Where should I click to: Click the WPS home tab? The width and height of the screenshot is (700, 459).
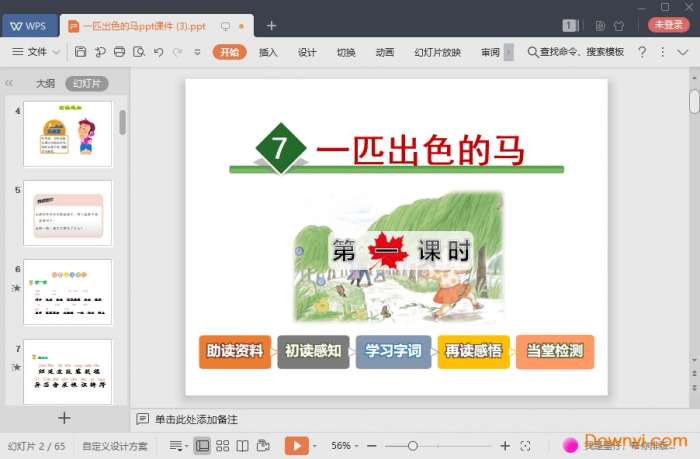30,26
